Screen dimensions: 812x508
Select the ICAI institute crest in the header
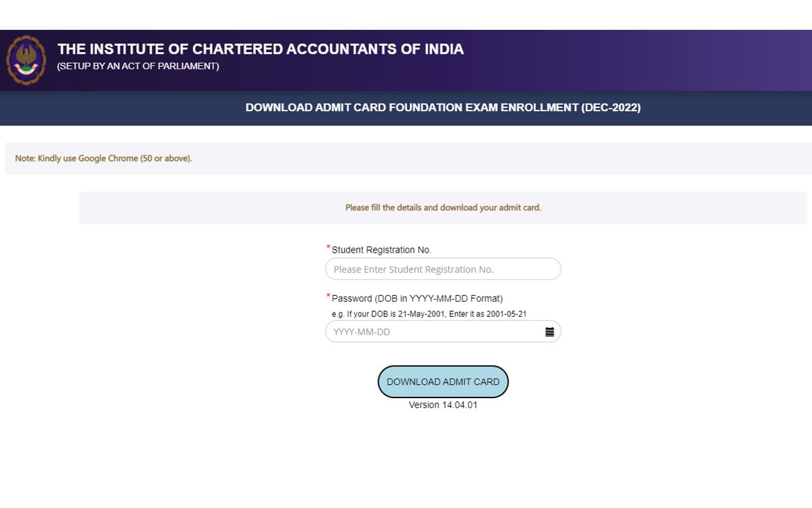(26, 60)
